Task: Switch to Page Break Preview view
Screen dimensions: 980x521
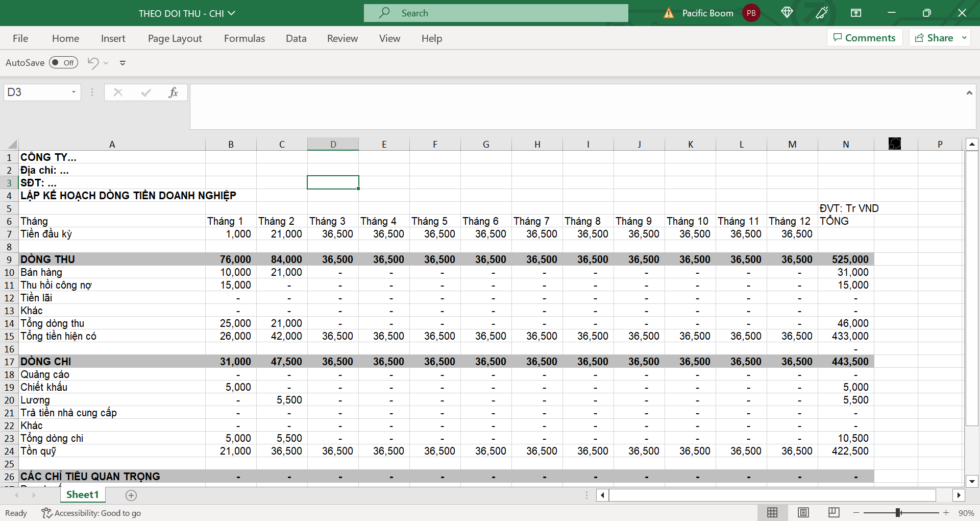Action: click(834, 512)
